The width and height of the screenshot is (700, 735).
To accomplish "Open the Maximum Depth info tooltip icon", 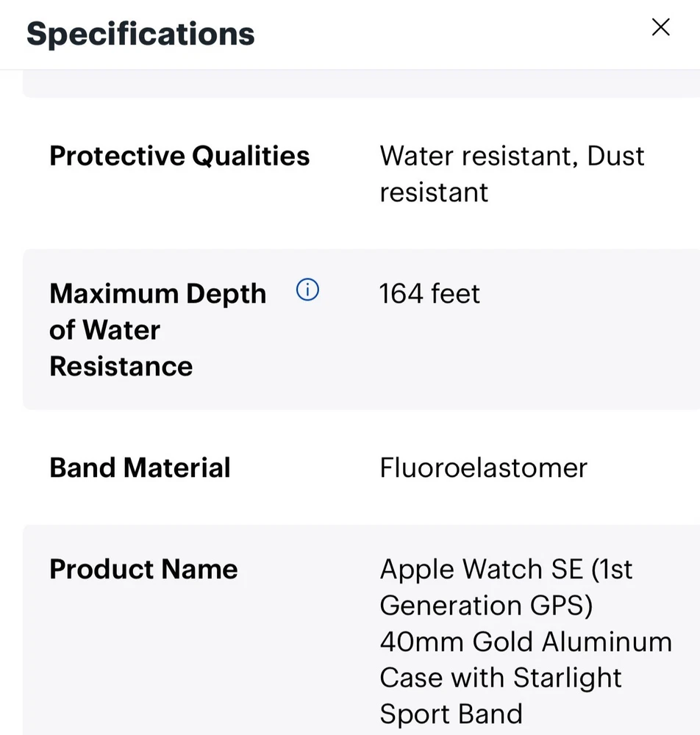I will (x=307, y=291).
